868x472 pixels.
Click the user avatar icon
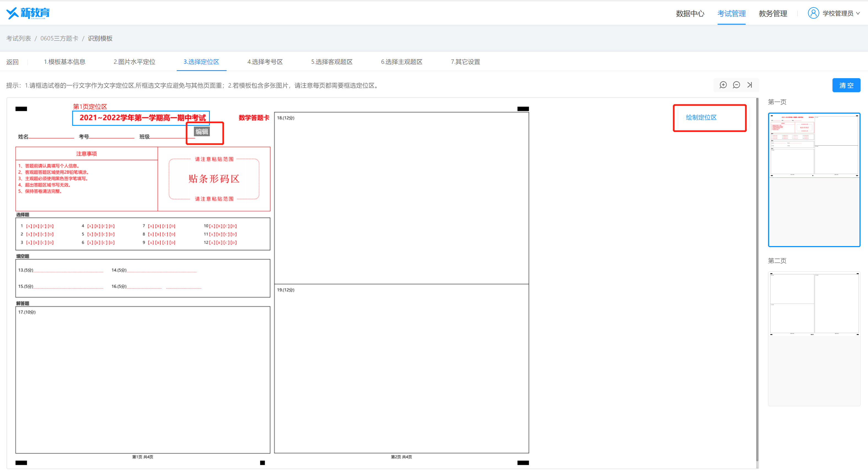click(813, 13)
